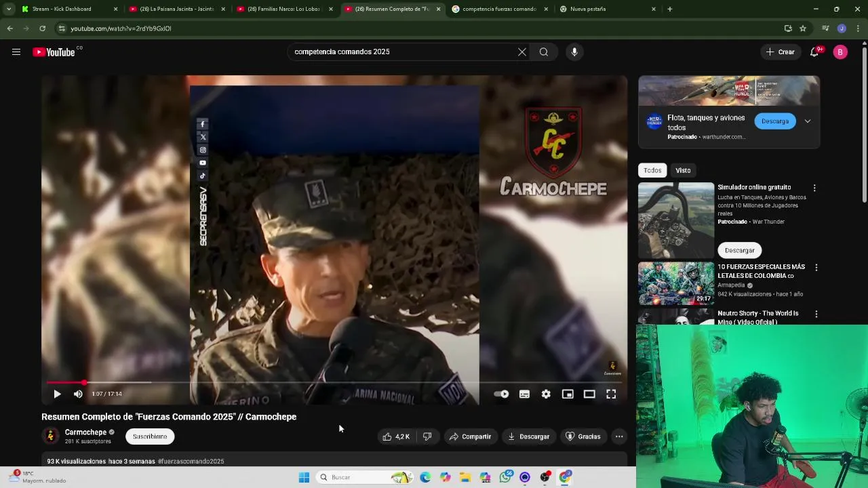Open the tab search dropdown arrow
Viewport: 868px width, 488px height.
click(x=8, y=9)
